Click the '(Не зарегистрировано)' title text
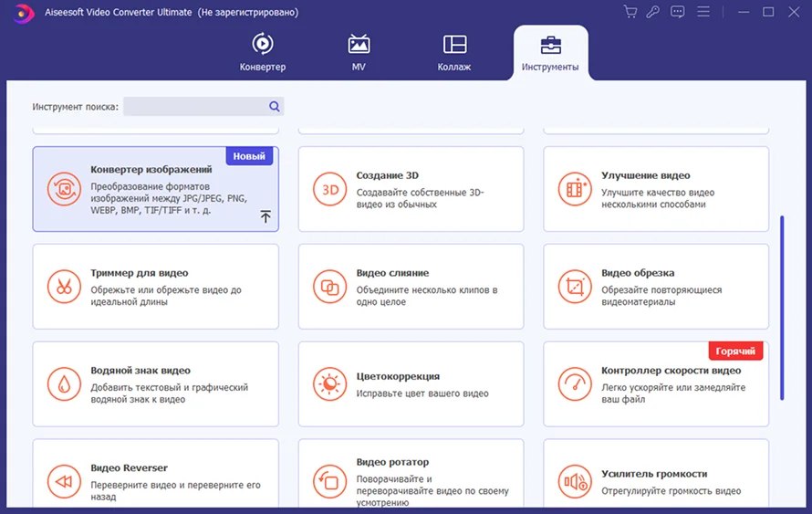Viewport: 812px width, 514px height. pyautogui.click(x=248, y=12)
